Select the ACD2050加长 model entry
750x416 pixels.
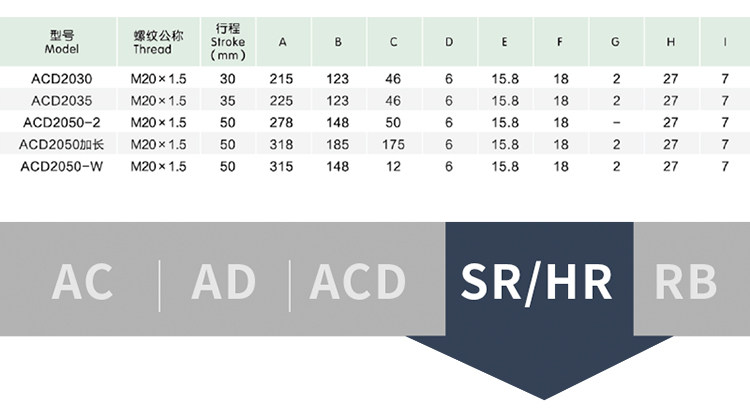pos(62,144)
